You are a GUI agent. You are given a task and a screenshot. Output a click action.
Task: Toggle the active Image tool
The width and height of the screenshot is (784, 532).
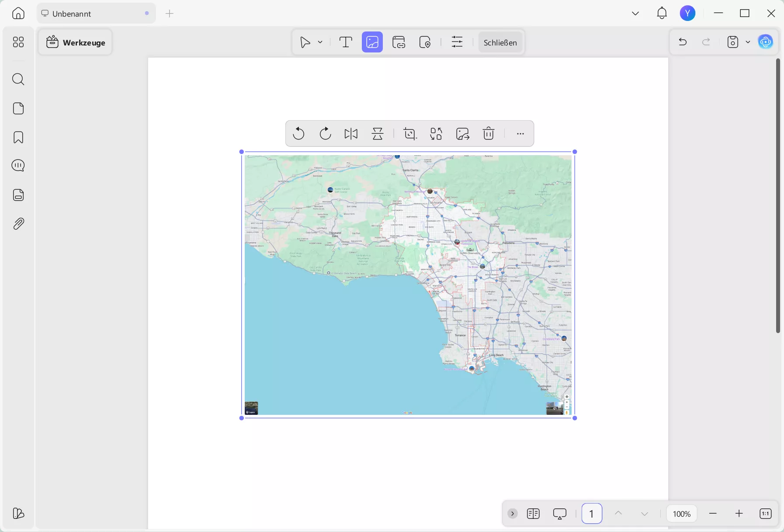pyautogui.click(x=372, y=42)
